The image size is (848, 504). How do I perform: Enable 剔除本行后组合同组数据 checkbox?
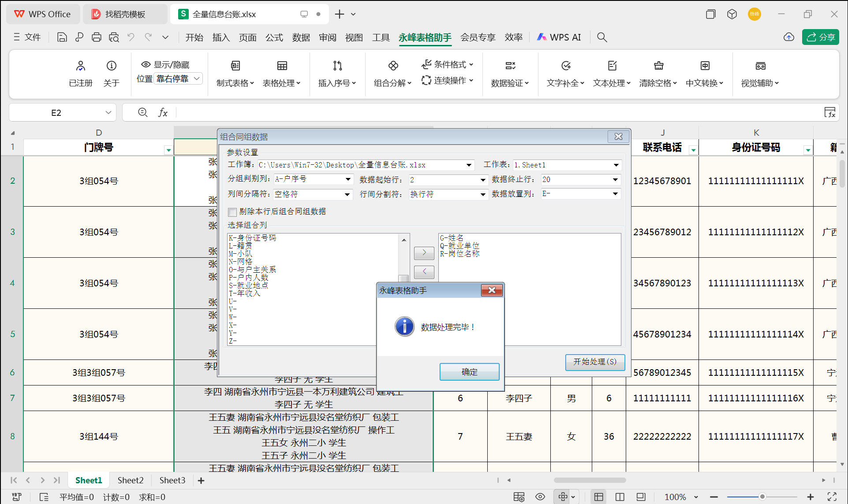click(232, 212)
